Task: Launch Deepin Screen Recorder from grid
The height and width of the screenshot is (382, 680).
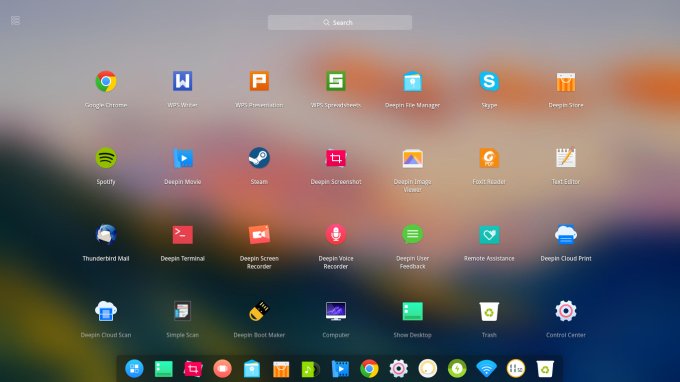Action: (x=259, y=235)
